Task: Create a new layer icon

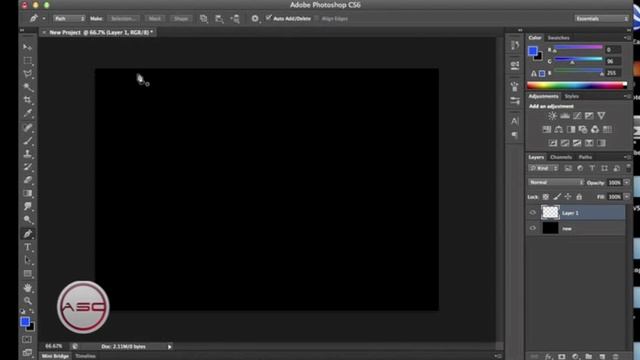Action: click(x=602, y=356)
